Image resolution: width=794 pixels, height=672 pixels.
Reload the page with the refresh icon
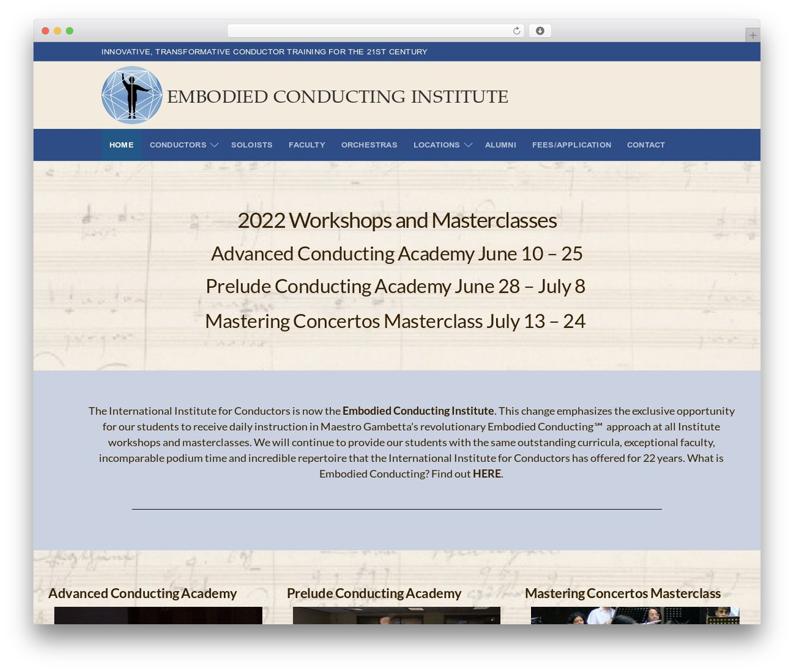coord(517,31)
